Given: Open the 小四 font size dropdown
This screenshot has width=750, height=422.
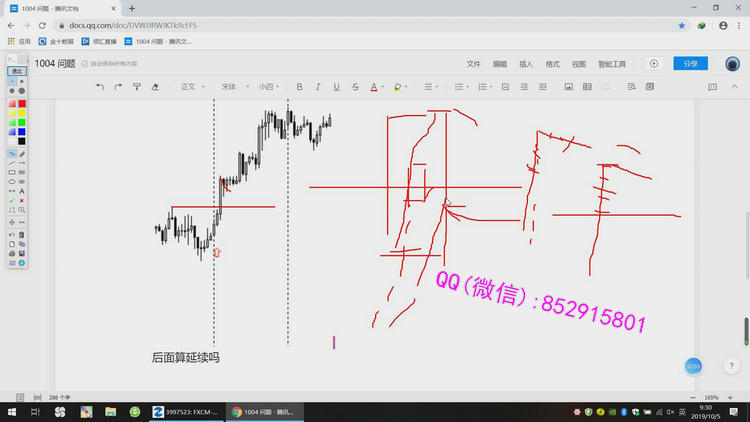Looking at the screenshot, I should point(269,87).
